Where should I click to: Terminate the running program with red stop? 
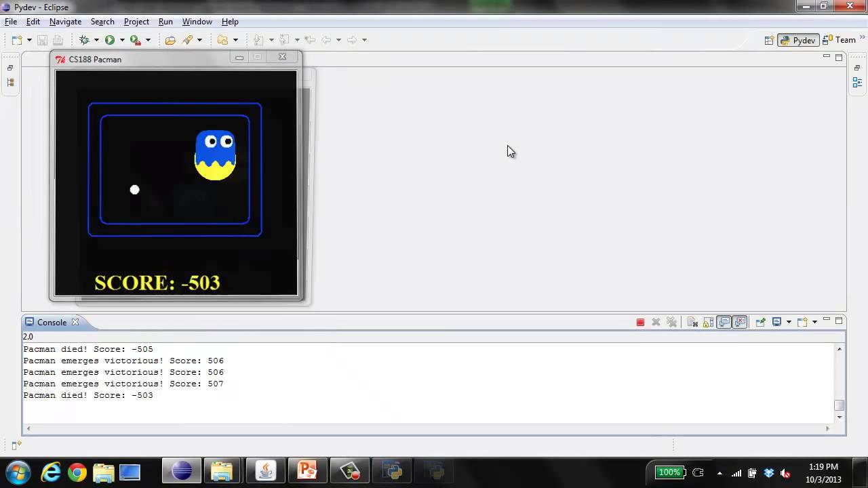[640, 322]
